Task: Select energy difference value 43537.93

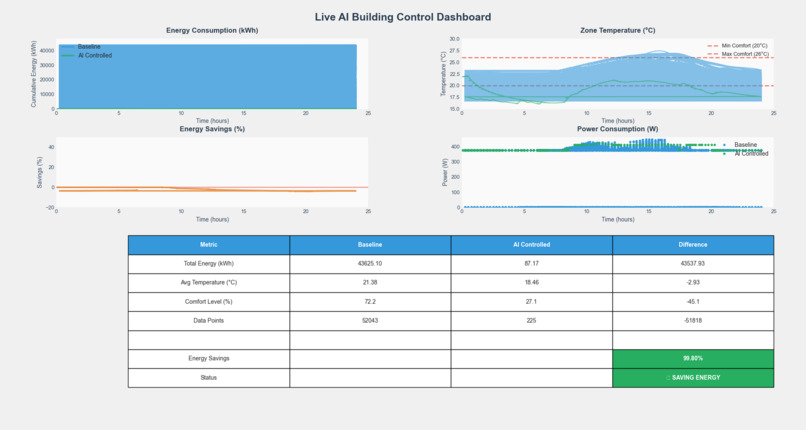Action: pyautogui.click(x=693, y=264)
